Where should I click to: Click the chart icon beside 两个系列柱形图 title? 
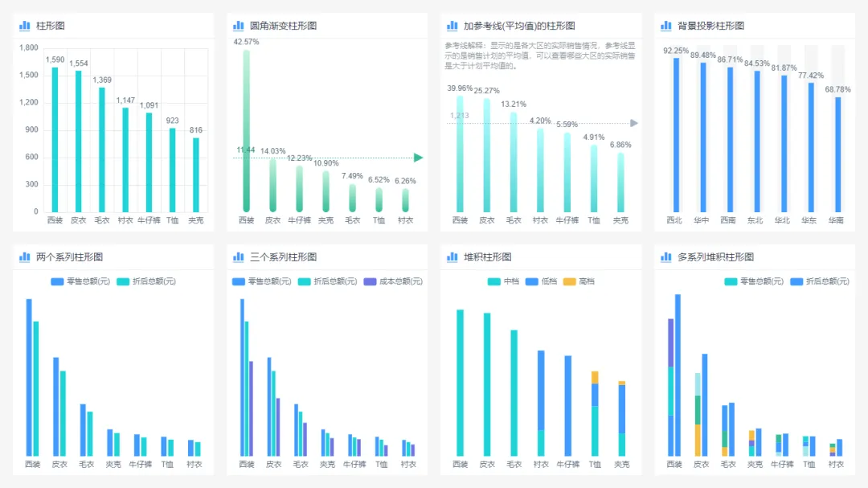[24, 257]
